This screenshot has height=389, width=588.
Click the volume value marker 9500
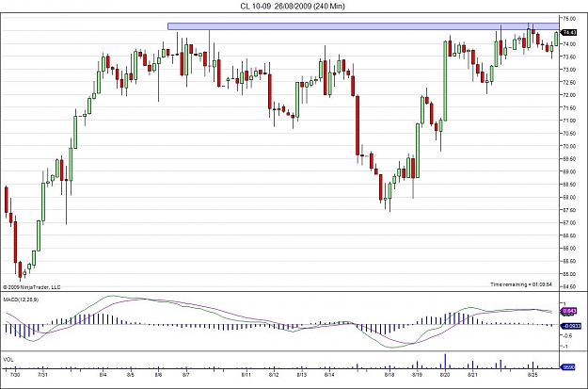(x=567, y=367)
